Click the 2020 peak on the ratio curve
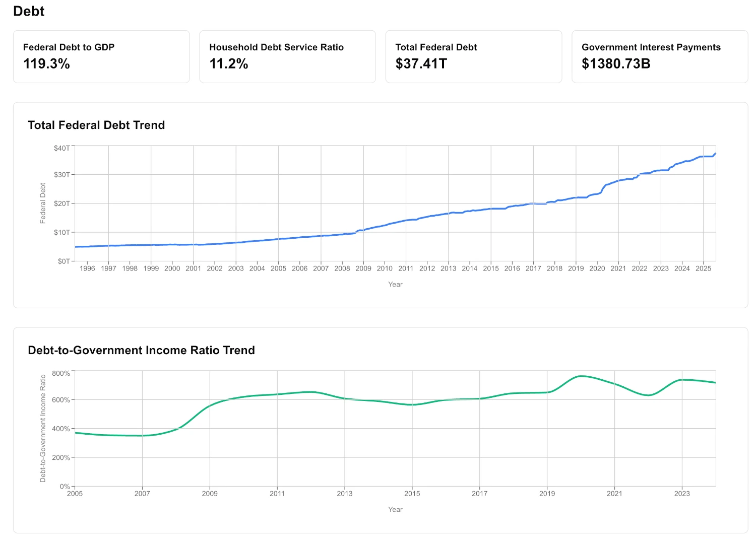 581,375
